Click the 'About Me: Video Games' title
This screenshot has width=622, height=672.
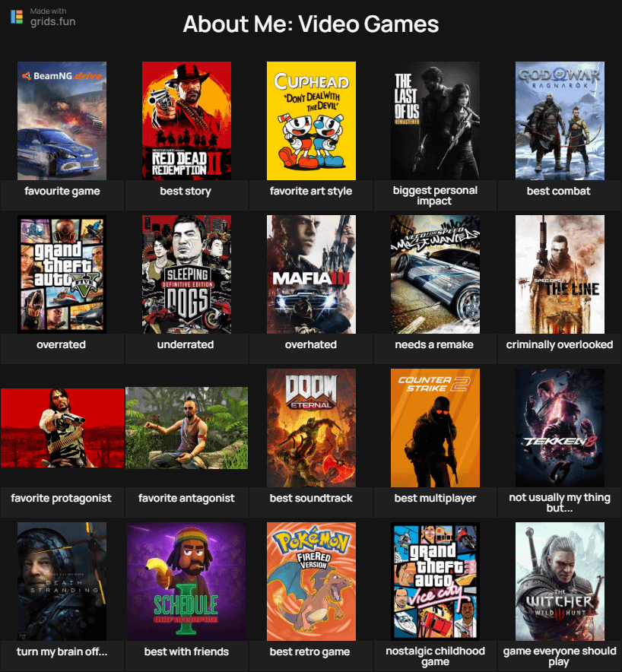(x=311, y=24)
